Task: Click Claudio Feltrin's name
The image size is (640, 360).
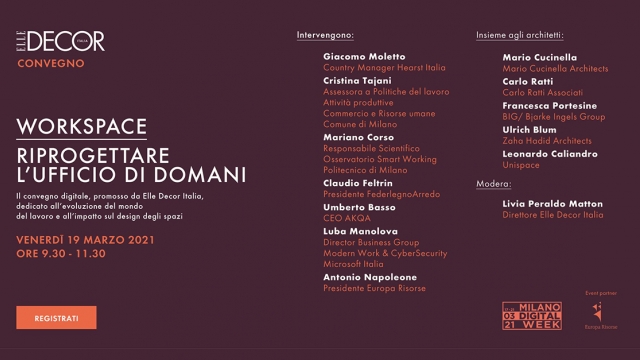Action: point(358,183)
